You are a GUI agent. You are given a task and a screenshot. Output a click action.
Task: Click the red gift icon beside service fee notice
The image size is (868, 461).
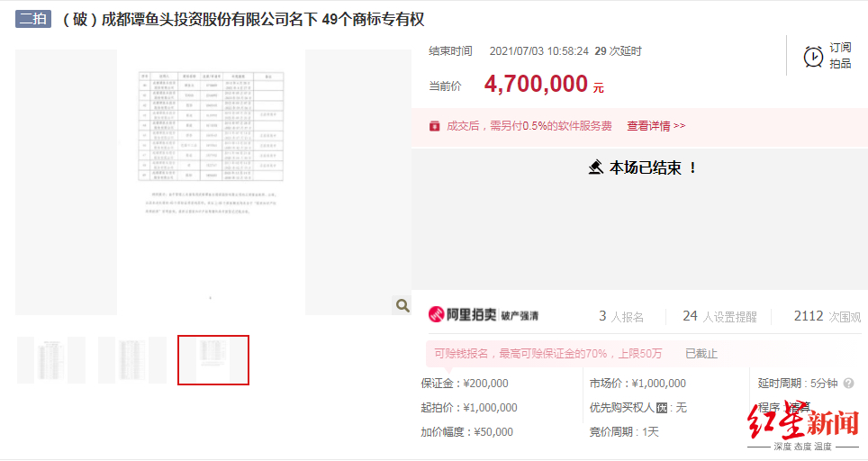435,126
